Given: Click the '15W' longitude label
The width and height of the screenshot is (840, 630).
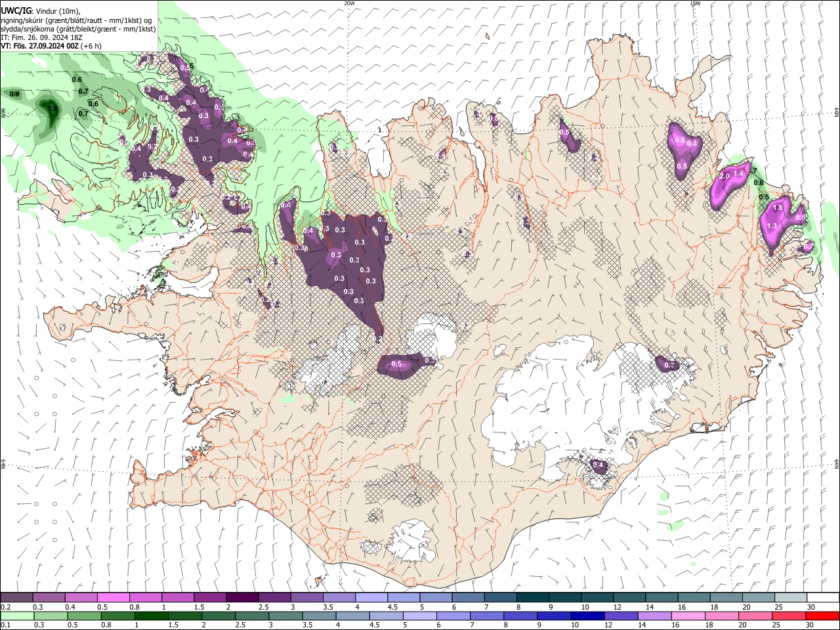Looking at the screenshot, I should point(694,3).
